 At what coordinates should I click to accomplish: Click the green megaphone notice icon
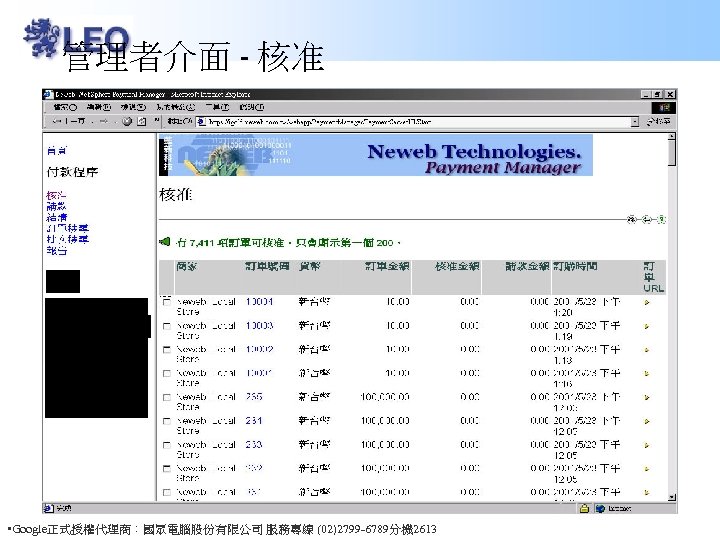tap(165, 242)
